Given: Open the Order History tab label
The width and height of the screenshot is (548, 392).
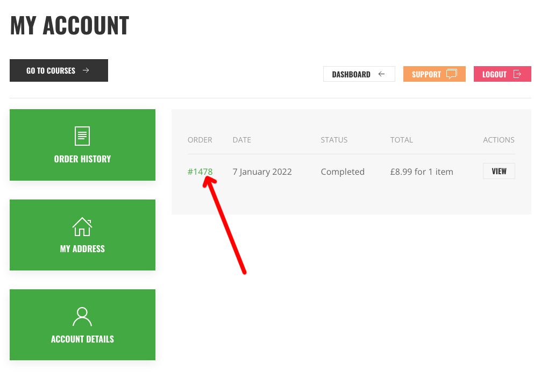Looking at the screenshot, I should coord(82,159).
